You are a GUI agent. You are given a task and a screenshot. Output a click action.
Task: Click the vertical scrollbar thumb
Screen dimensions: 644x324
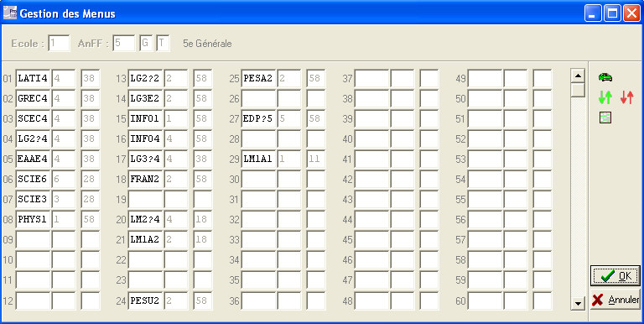579,90
